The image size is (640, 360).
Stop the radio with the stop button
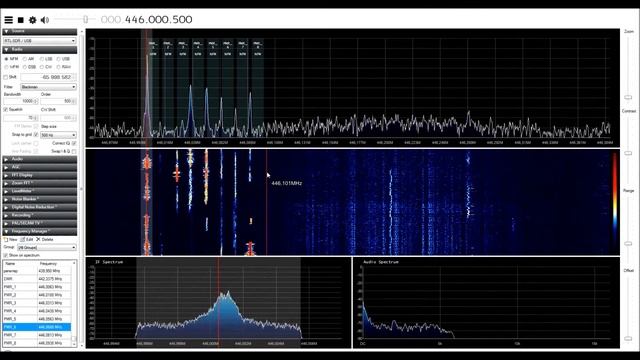pyautogui.click(x=20, y=20)
